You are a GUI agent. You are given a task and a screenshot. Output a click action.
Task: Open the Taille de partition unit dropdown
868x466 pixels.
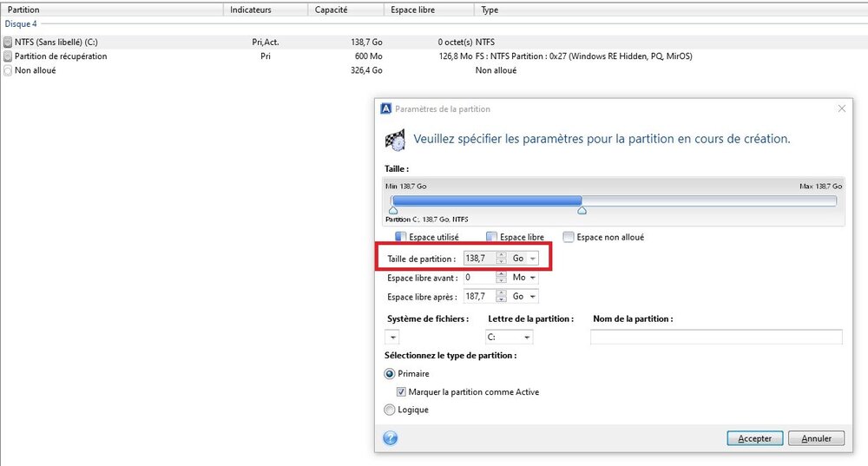(x=525, y=259)
